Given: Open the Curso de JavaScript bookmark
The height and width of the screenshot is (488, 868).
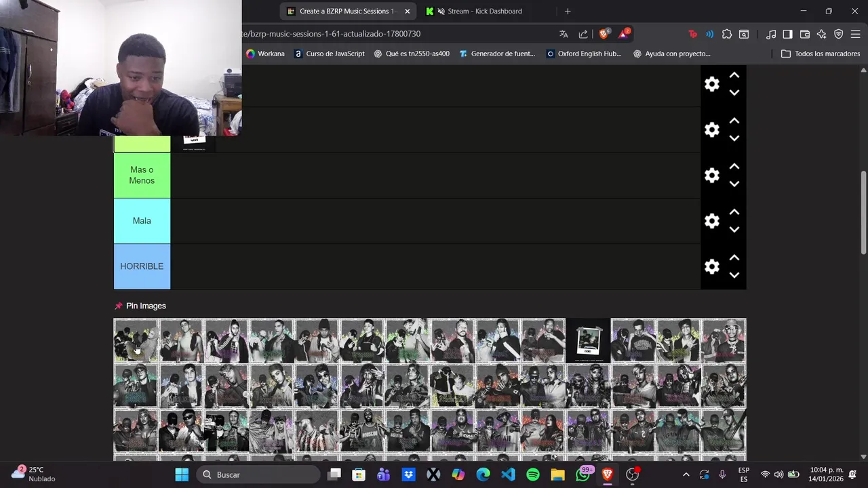Looking at the screenshot, I should (x=330, y=54).
